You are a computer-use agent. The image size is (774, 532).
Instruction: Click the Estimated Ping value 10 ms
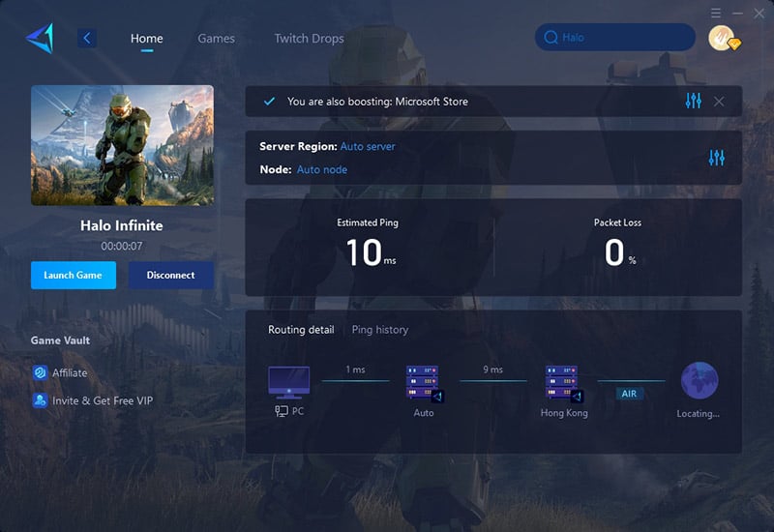coord(371,253)
